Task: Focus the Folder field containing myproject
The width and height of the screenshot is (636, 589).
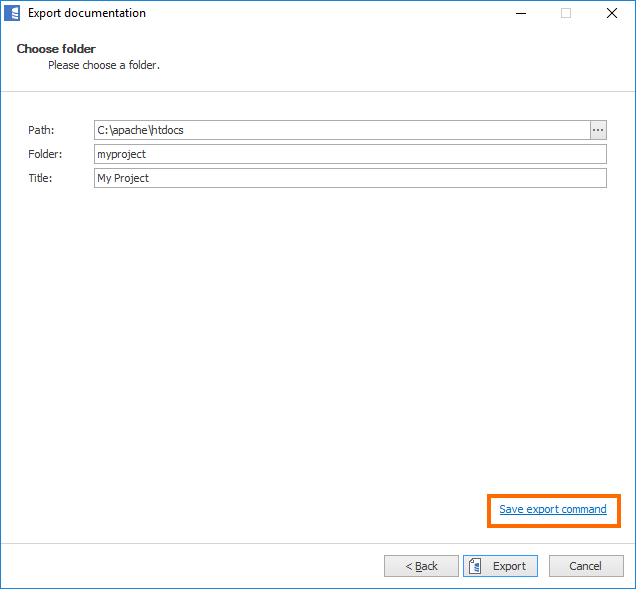Action: coord(350,154)
